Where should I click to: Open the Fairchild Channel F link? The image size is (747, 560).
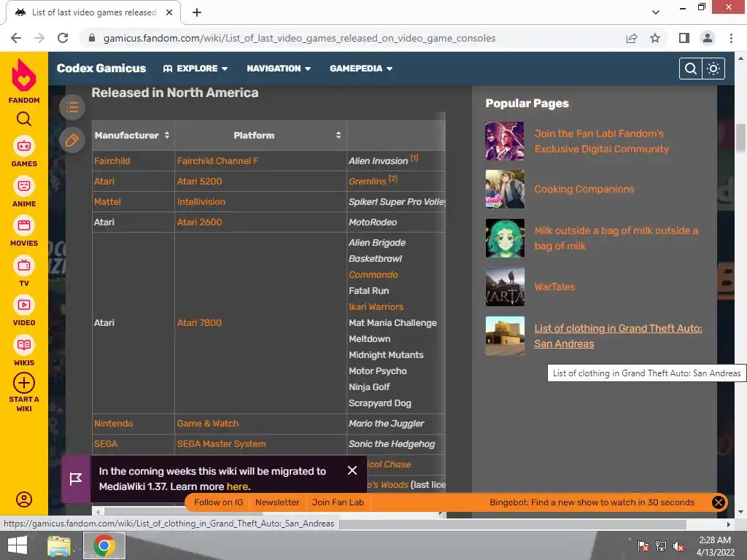(217, 161)
